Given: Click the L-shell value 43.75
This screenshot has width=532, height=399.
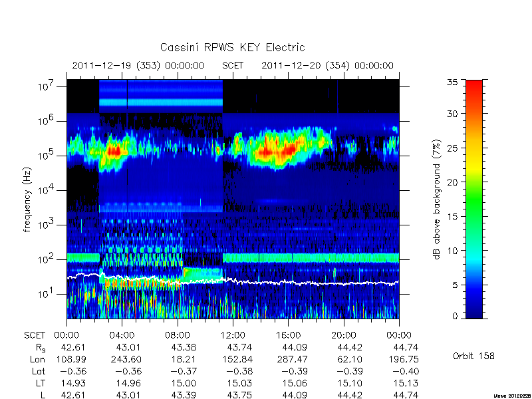Looking at the screenshot, I should coord(240,395).
